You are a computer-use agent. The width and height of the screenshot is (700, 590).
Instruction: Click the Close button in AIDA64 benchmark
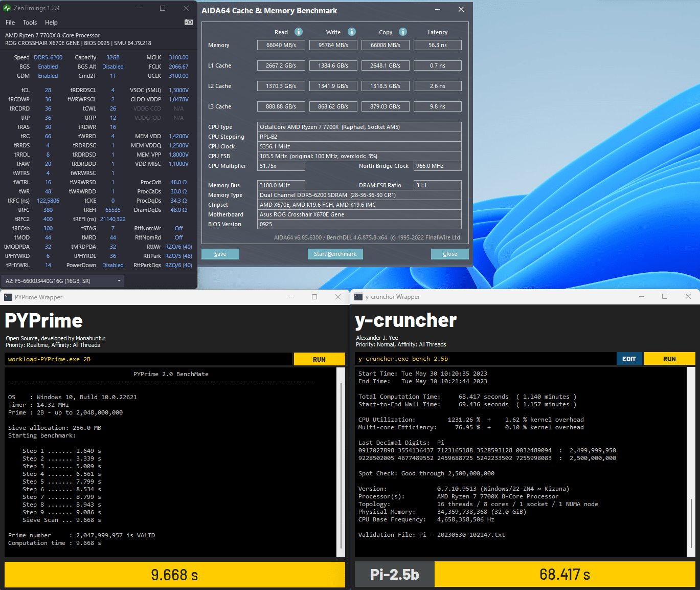(x=450, y=254)
